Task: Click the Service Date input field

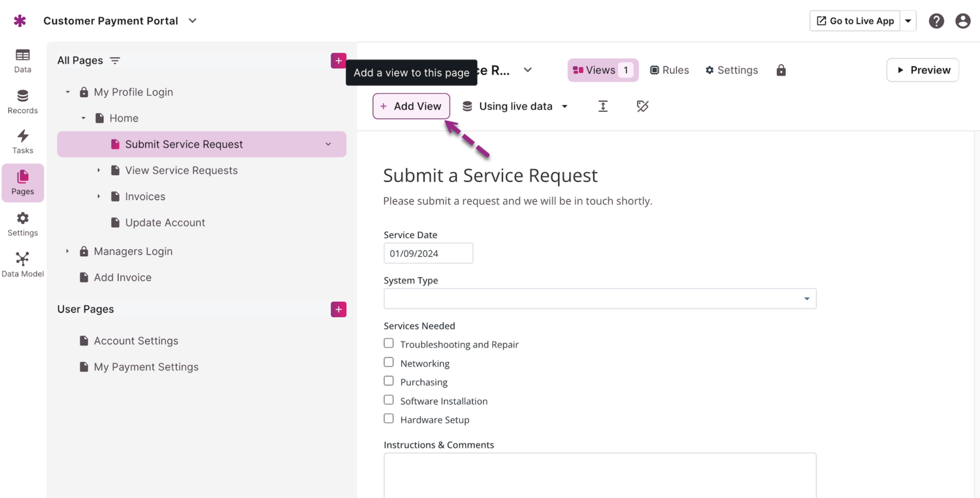Action: (428, 254)
